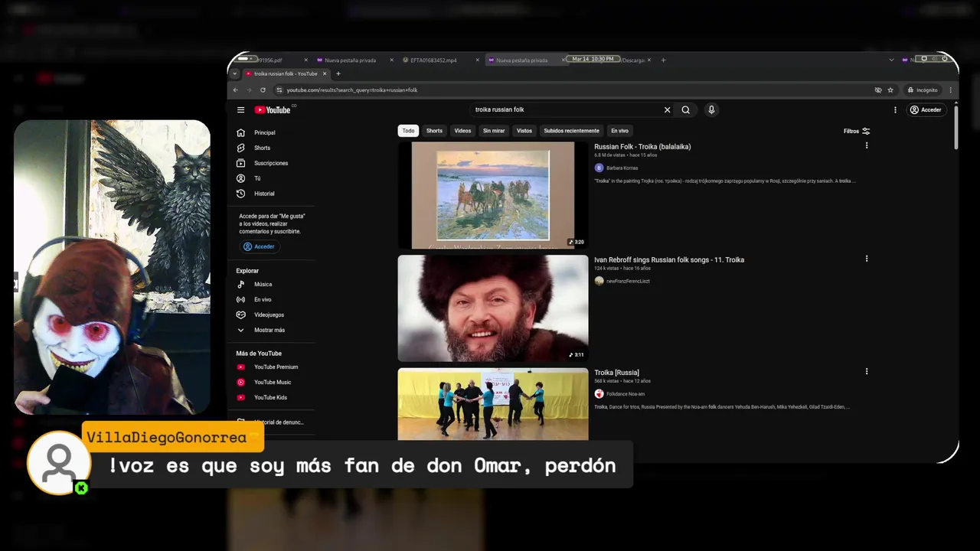Image resolution: width=980 pixels, height=551 pixels.
Task: Open YouTube Premium link
Action: coord(274,367)
